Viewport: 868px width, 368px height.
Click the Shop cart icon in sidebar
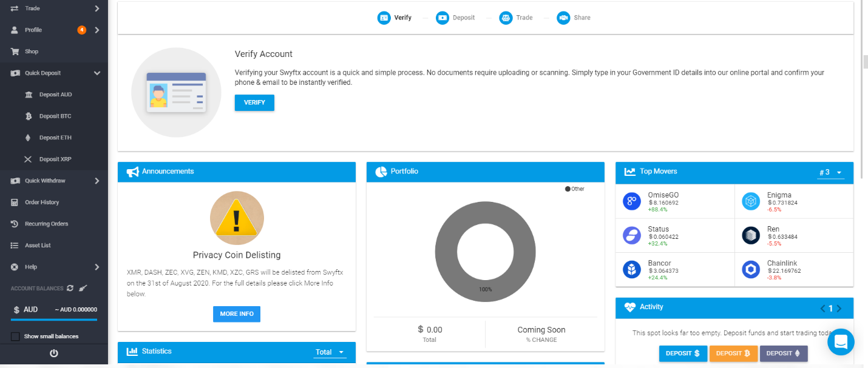point(15,52)
